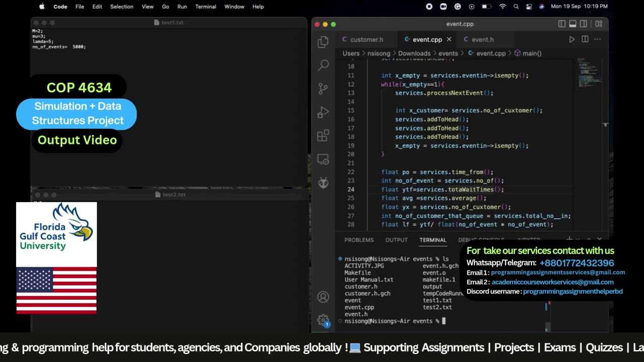Click line number 24 in the editor gutter
644x362 pixels.
[351, 190]
